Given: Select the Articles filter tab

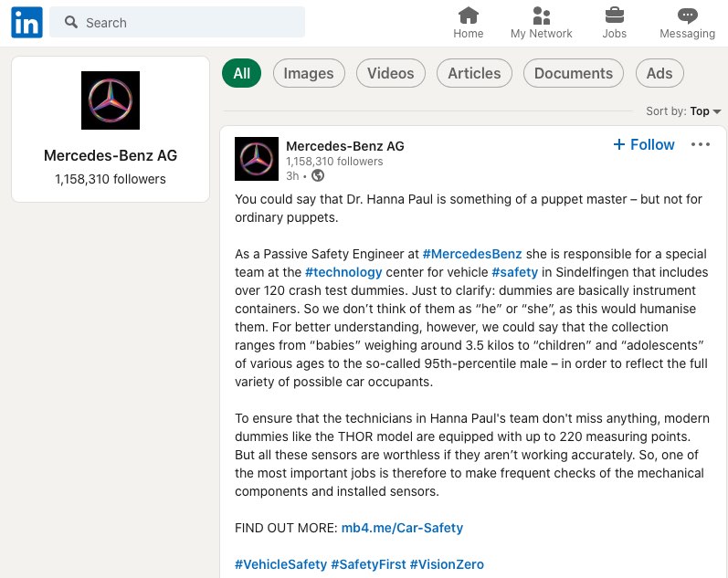Looking at the screenshot, I should [474, 73].
